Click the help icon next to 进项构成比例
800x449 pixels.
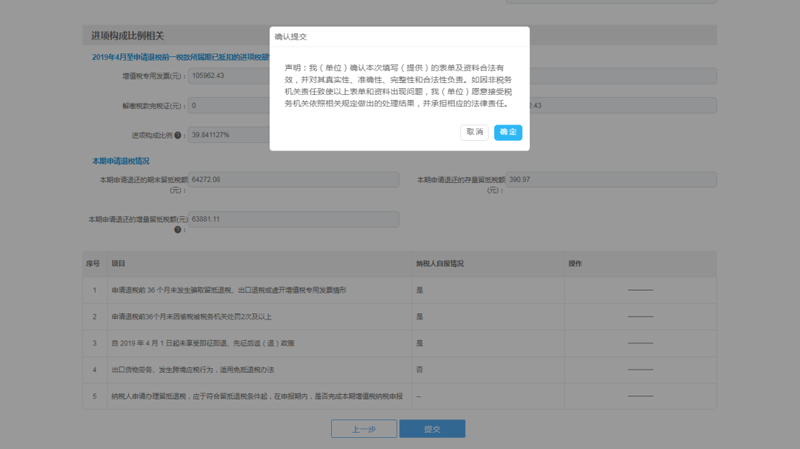coord(178,135)
